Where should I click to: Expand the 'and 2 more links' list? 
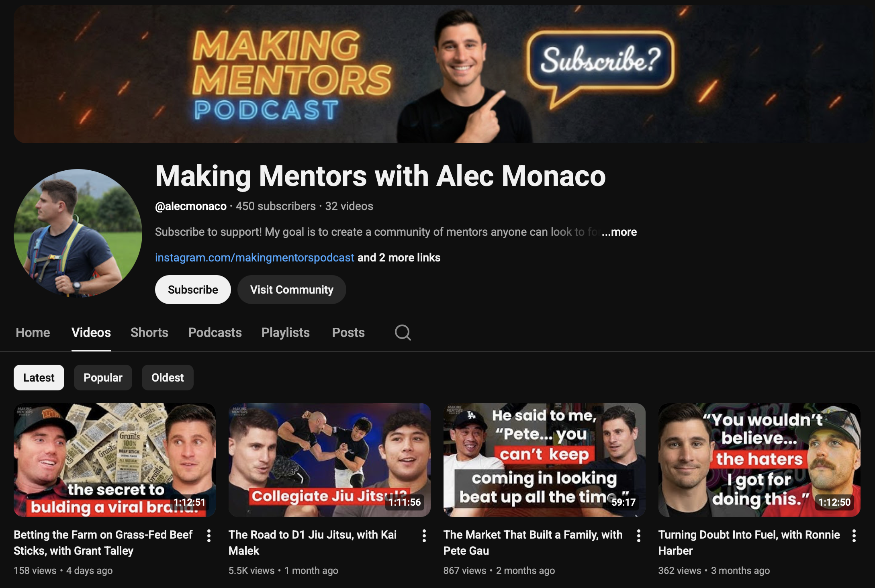pos(399,257)
